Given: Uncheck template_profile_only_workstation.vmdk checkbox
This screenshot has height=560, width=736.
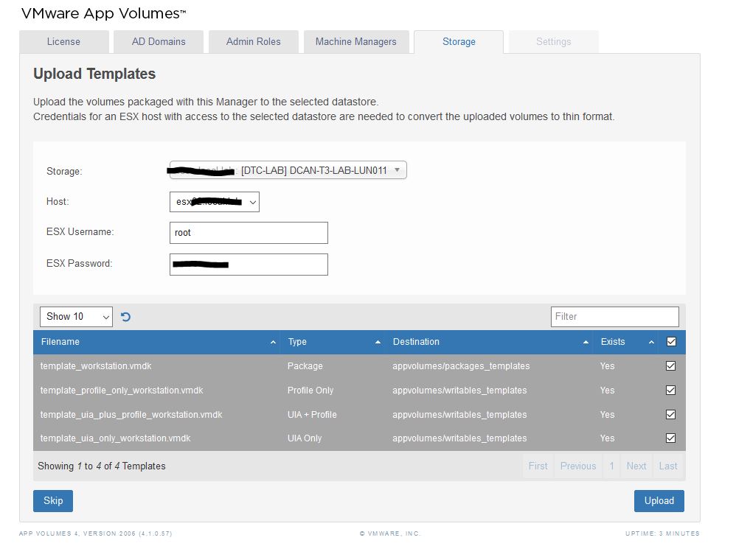Looking at the screenshot, I should tap(671, 391).
